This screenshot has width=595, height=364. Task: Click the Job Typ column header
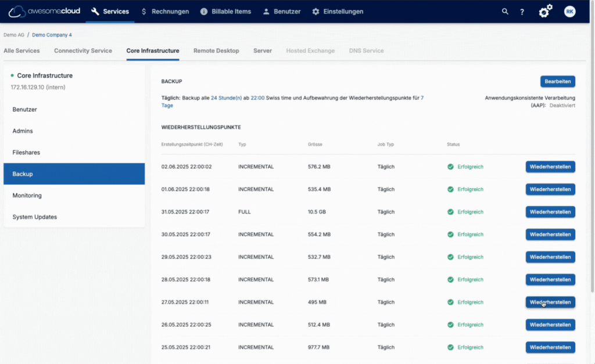pos(386,145)
